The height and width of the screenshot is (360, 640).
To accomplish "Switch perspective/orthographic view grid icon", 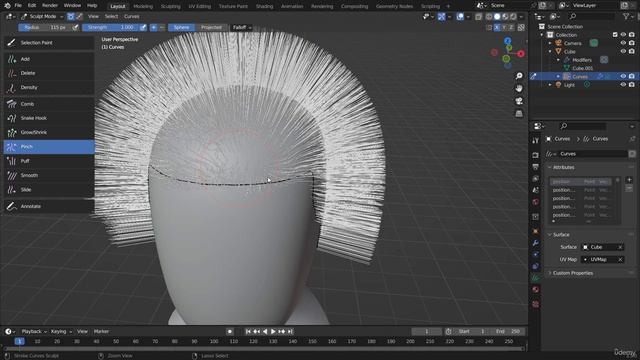I will (519, 113).
